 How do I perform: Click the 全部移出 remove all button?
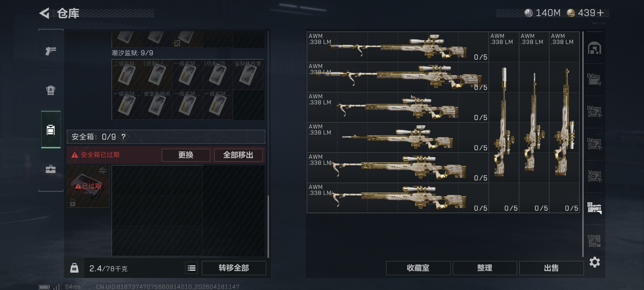238,155
